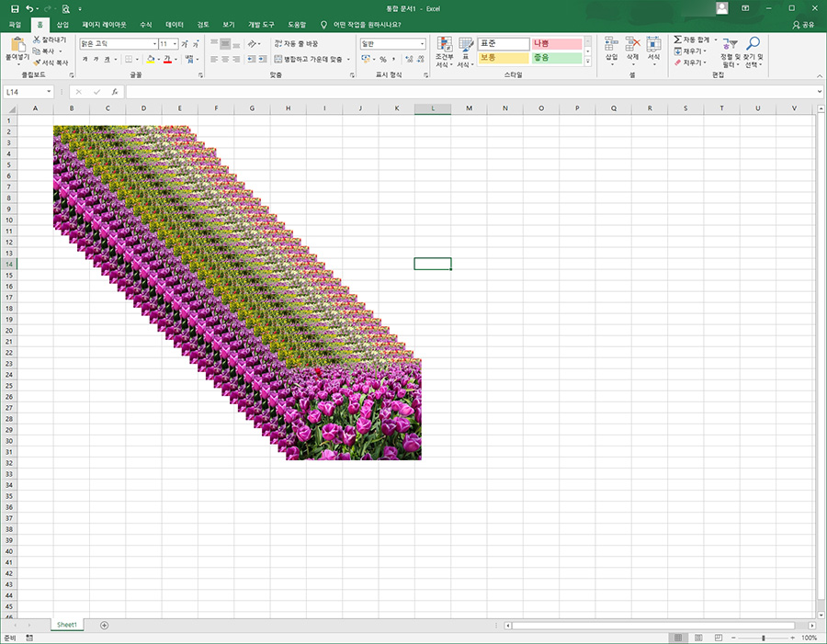Click the Insert Function fx icon
Screen dimensions: 827x644
(115, 92)
